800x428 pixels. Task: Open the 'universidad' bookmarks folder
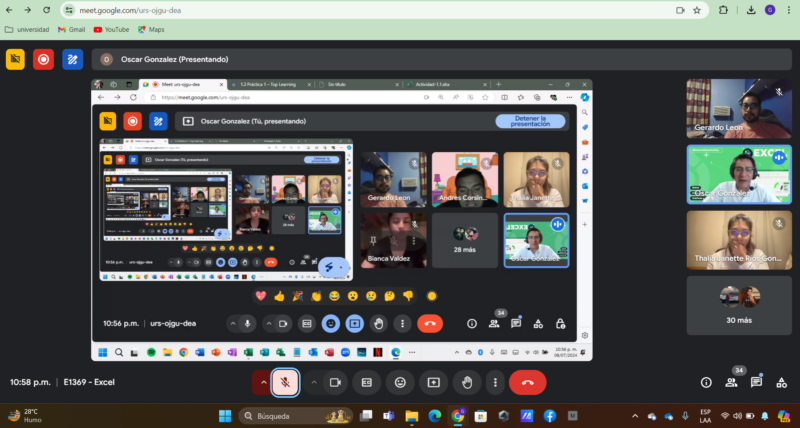click(x=27, y=30)
